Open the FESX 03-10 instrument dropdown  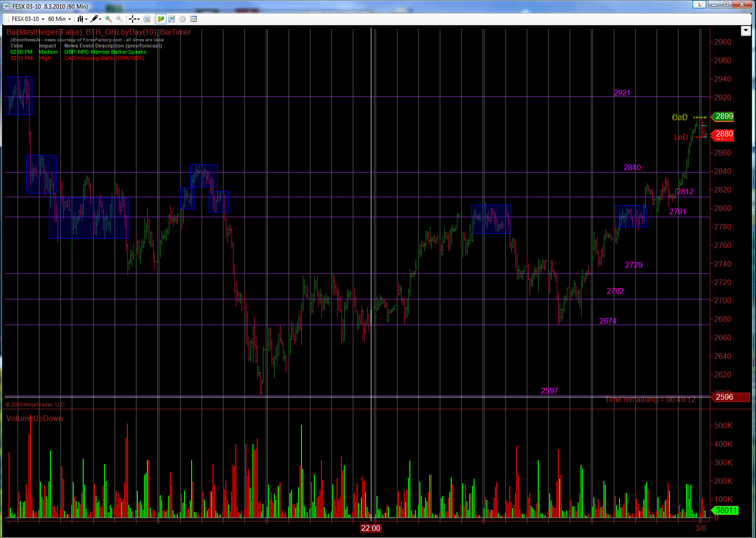tap(28, 19)
